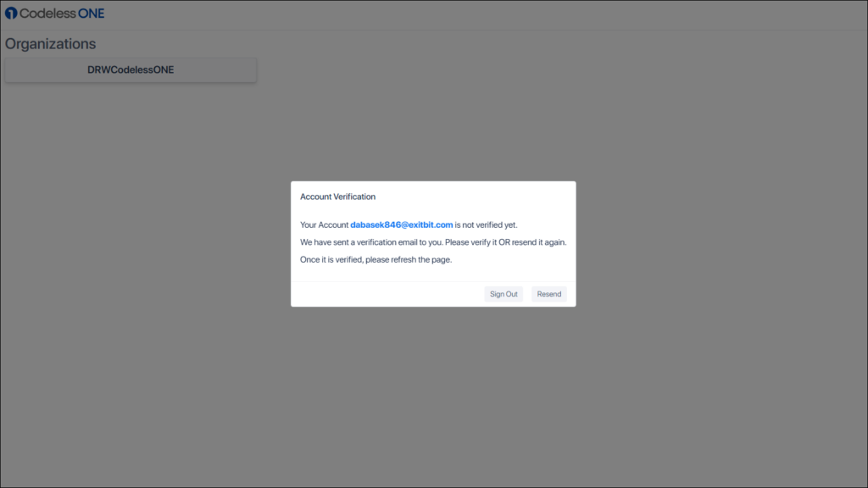Select the Organizations heading

(x=50, y=44)
